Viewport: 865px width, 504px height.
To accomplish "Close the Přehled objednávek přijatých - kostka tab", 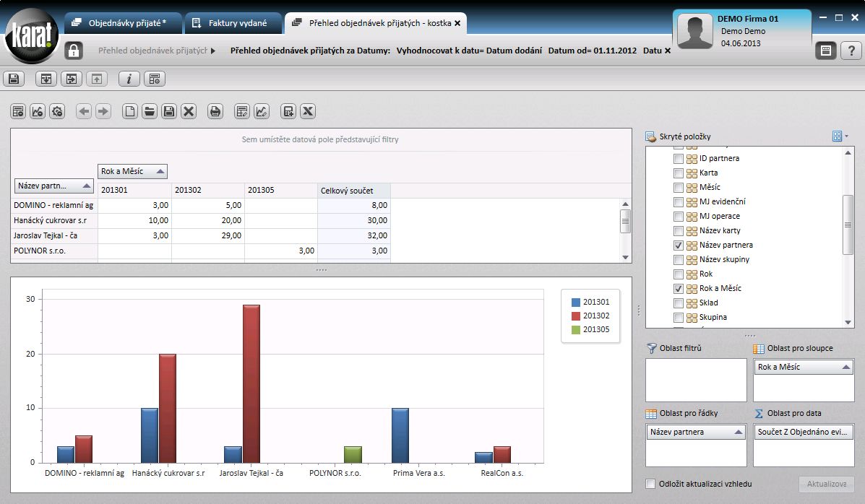I will (457, 23).
